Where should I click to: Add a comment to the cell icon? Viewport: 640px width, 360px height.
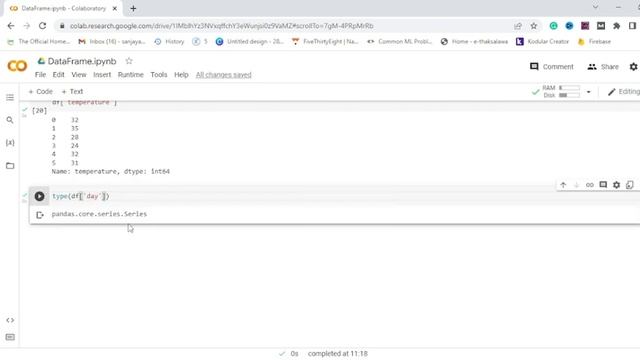(603, 185)
